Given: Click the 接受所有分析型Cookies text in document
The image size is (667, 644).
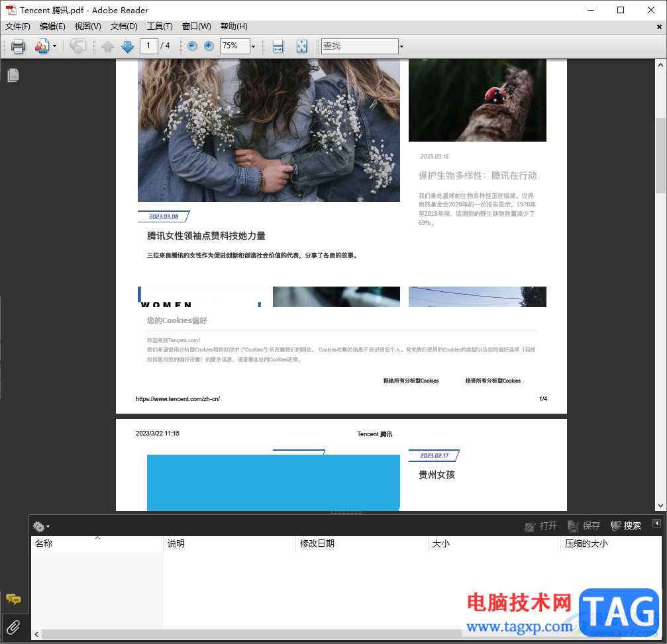Looking at the screenshot, I should [x=493, y=381].
